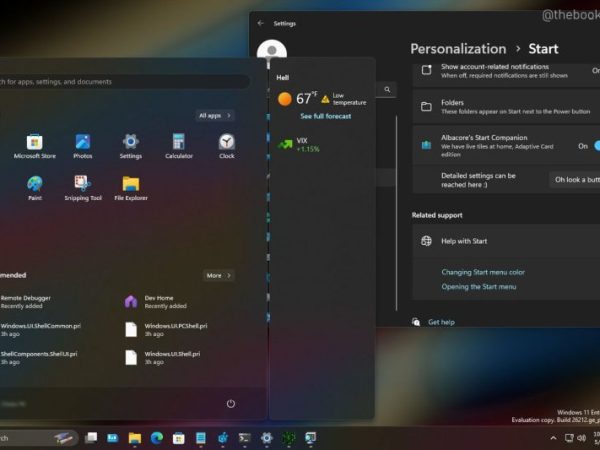
Task: Click the Related support heading
Action: [x=437, y=215]
